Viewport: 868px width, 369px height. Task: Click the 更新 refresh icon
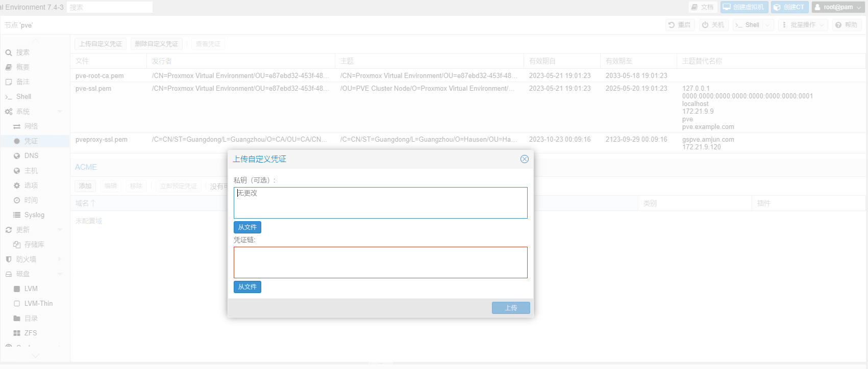point(9,230)
